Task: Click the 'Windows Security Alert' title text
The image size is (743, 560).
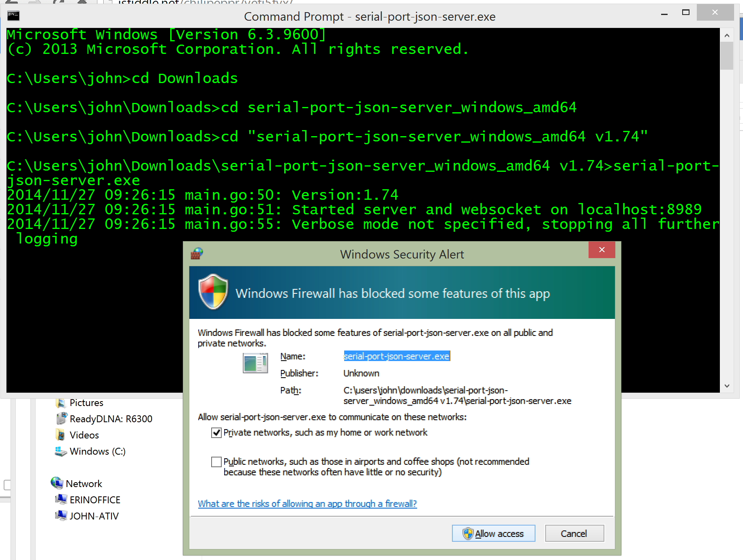Action: point(402,254)
